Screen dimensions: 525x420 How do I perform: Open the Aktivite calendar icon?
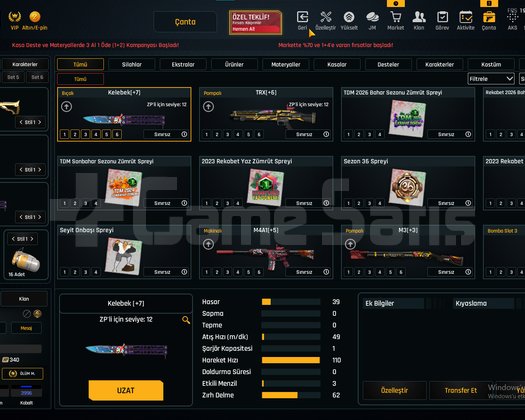(x=466, y=17)
